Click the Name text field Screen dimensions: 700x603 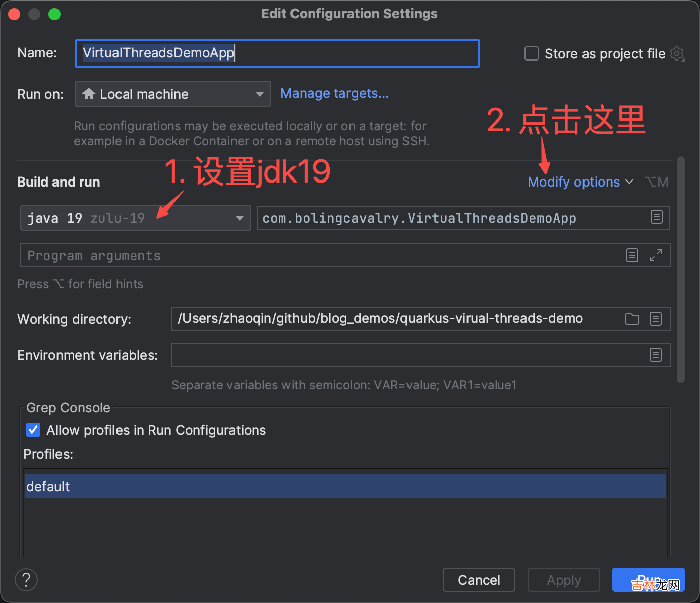(277, 53)
